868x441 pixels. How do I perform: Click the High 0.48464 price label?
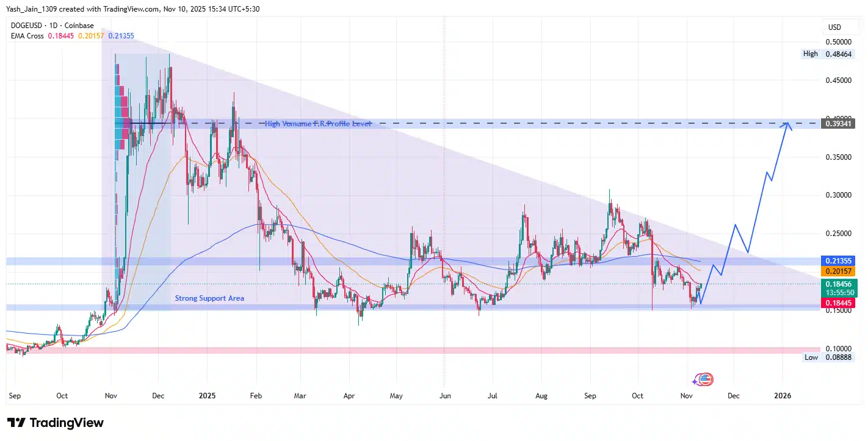pyautogui.click(x=828, y=54)
